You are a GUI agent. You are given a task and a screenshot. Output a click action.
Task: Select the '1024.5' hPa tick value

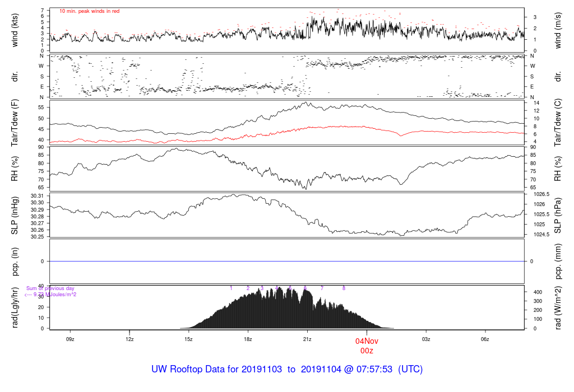pyautogui.click(x=542, y=235)
